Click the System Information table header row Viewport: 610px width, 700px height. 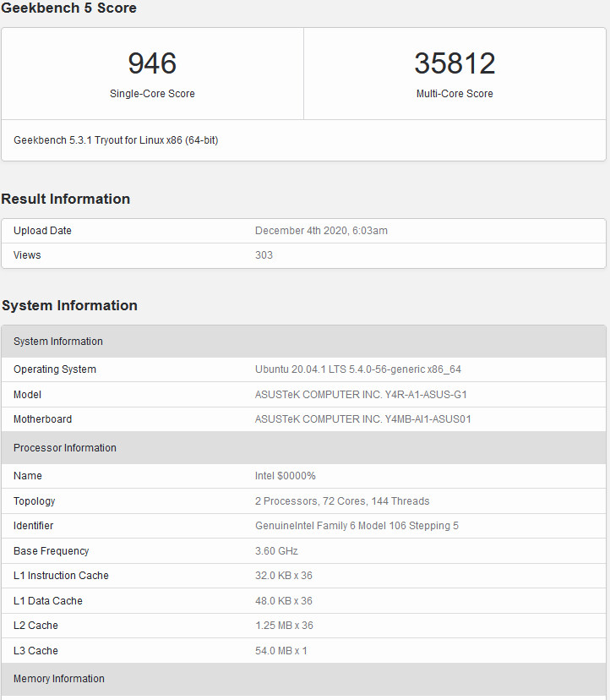[303, 341]
